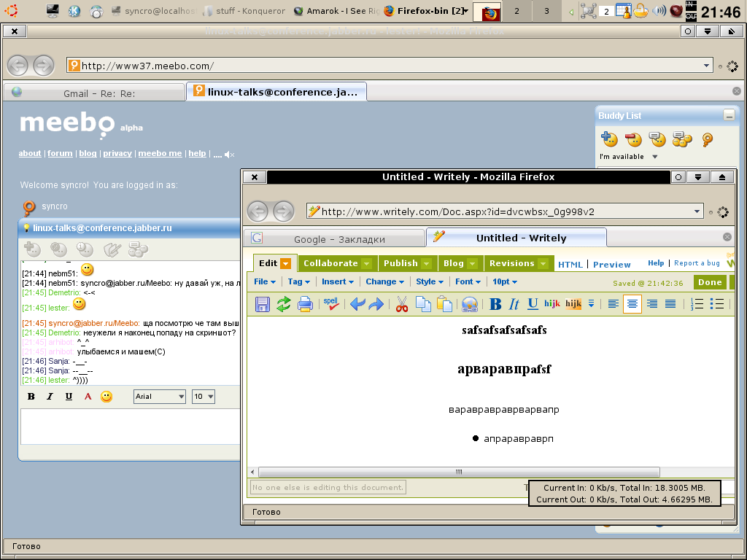Click the volume speaker icon in system tray

point(659,10)
